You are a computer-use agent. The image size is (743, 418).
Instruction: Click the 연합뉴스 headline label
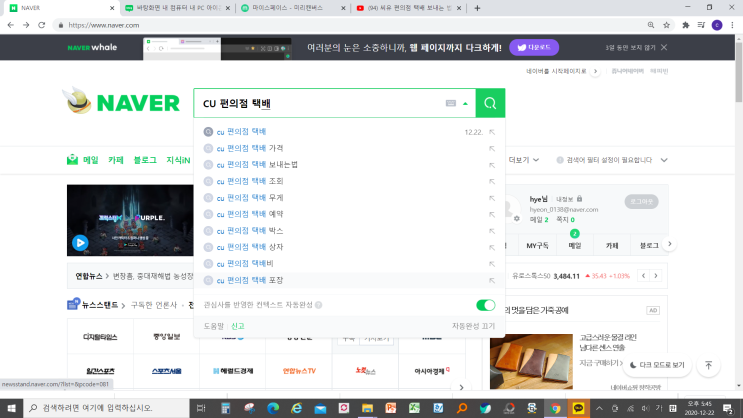[x=89, y=276]
